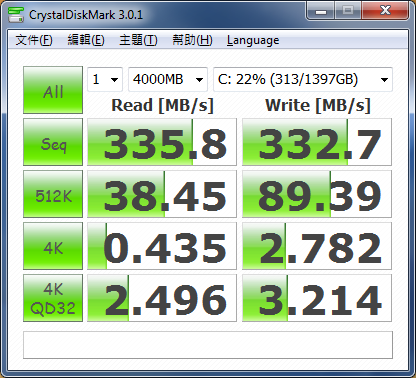Image resolution: width=417 pixels, height=379 pixels.
Task: Open the 幫助(H) menu
Action: 192,40
